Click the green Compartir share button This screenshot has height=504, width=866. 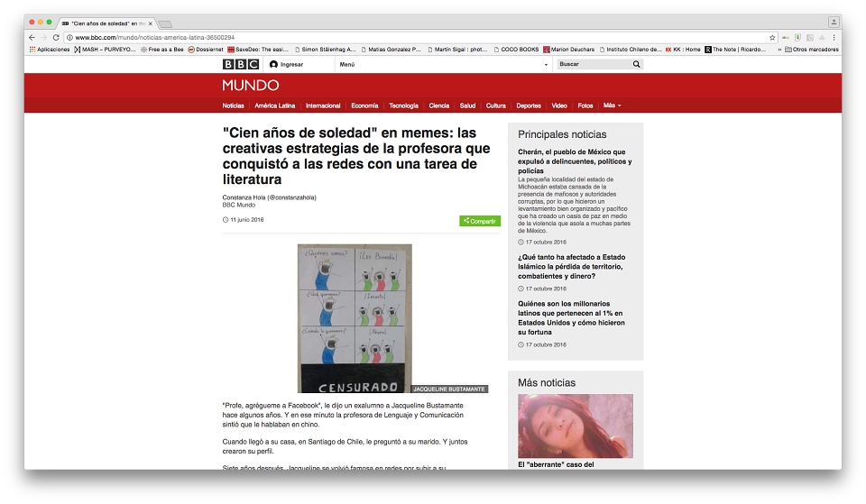pyautogui.click(x=480, y=221)
